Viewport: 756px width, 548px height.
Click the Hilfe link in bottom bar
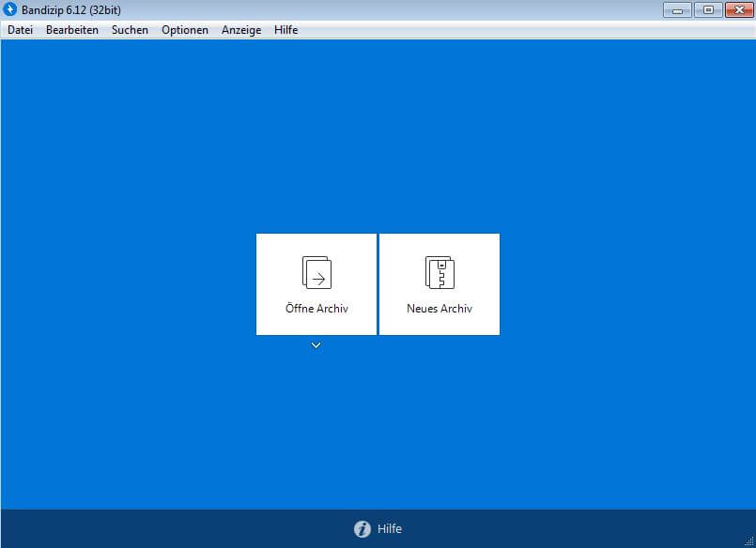390,528
